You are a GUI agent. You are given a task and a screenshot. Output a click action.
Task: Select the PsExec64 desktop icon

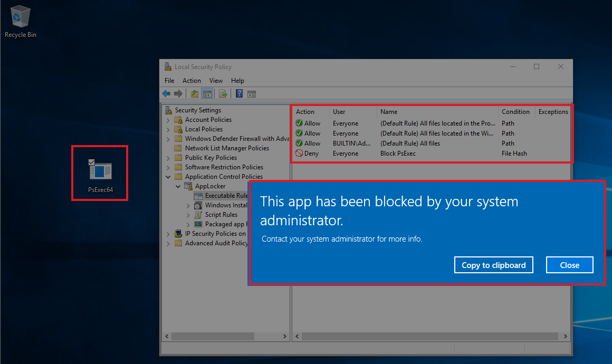pyautogui.click(x=100, y=176)
